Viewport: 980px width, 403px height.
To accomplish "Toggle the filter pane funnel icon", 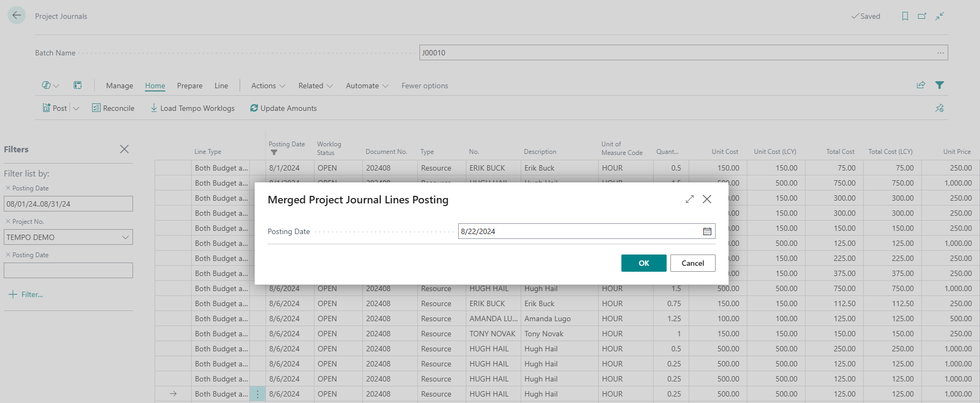I will tap(940, 85).
